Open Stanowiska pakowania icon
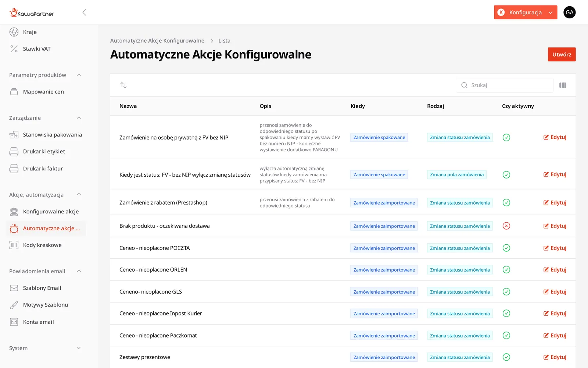The width and height of the screenshot is (588, 368). coord(14,135)
